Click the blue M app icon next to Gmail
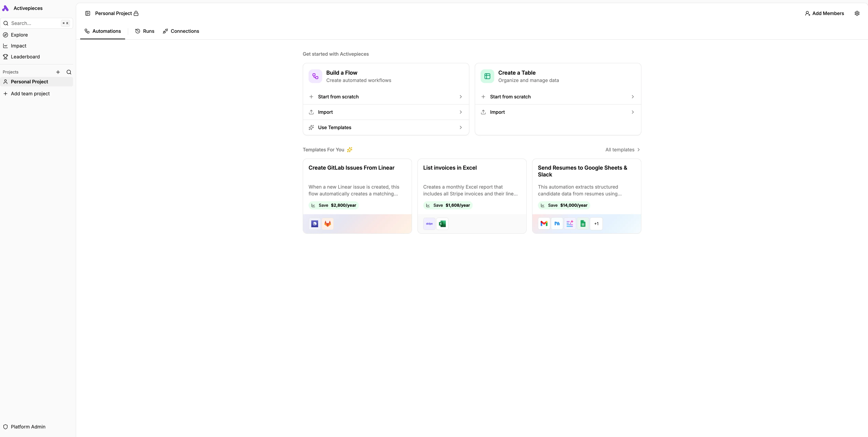Screen dimensions: 868x437 coord(557,224)
